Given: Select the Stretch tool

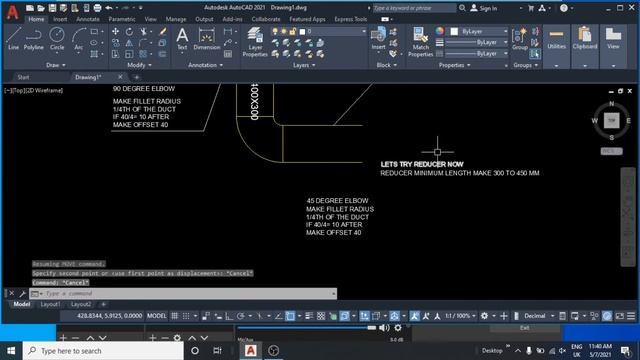Looking at the screenshot, I should 116,54.
